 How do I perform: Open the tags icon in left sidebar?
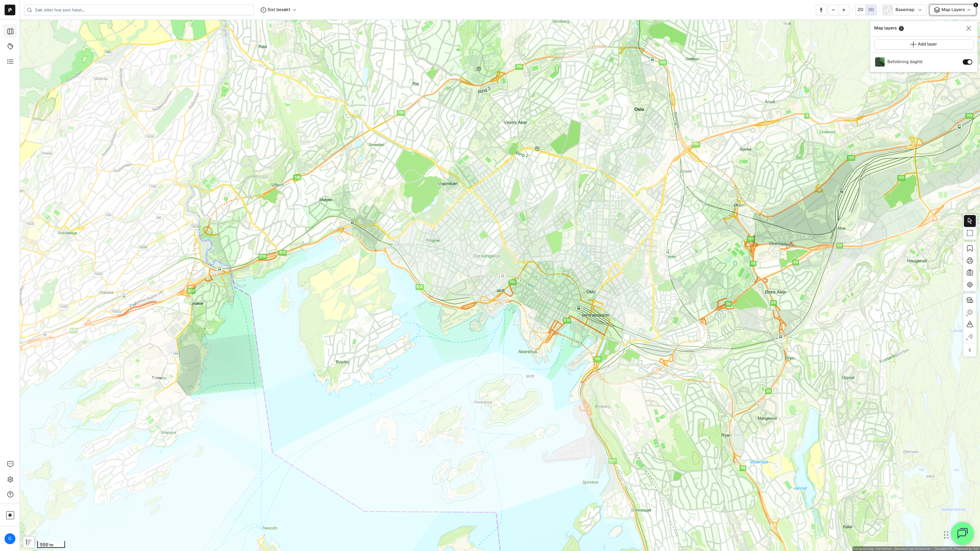point(10,46)
